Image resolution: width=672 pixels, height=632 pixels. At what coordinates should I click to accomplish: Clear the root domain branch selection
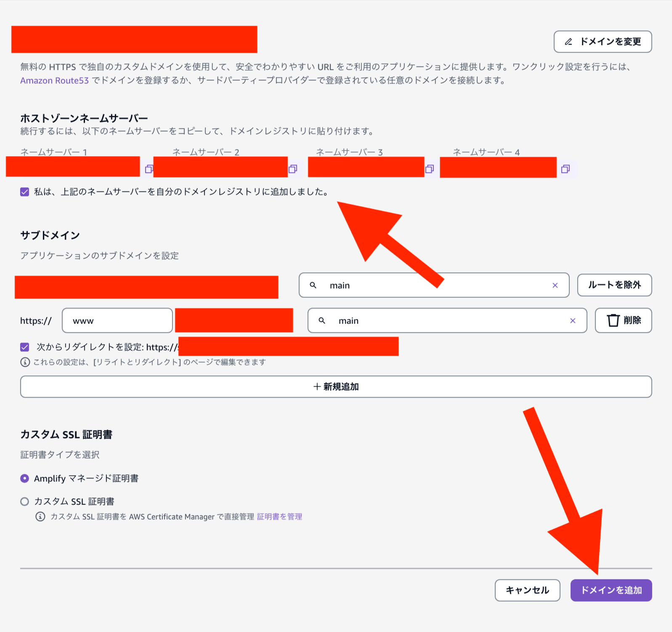click(x=555, y=285)
